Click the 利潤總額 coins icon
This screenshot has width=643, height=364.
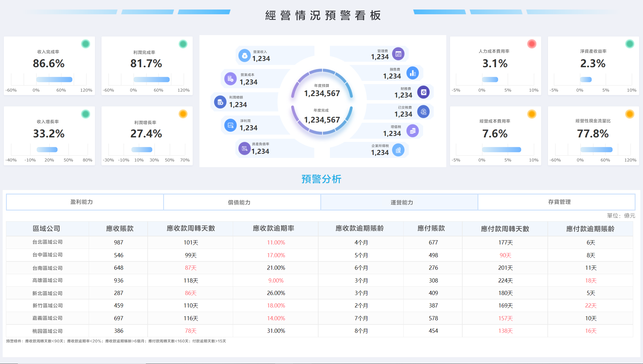[x=220, y=102]
